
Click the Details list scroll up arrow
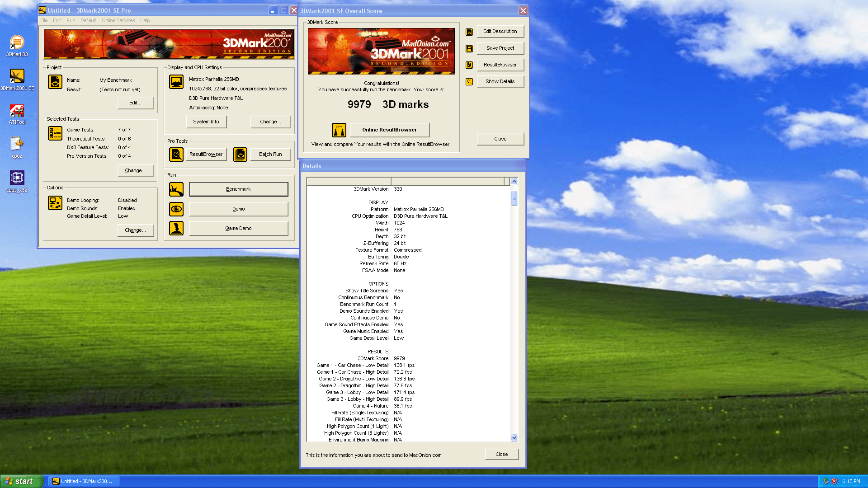pyautogui.click(x=514, y=182)
